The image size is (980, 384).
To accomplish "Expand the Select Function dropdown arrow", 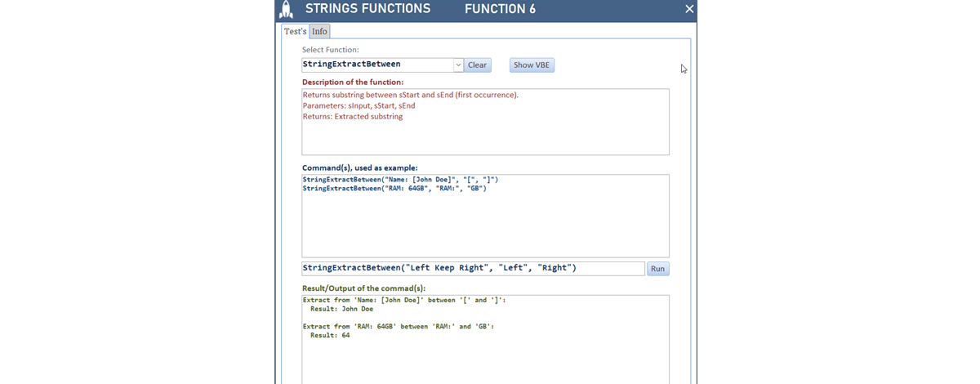I will pyautogui.click(x=457, y=65).
